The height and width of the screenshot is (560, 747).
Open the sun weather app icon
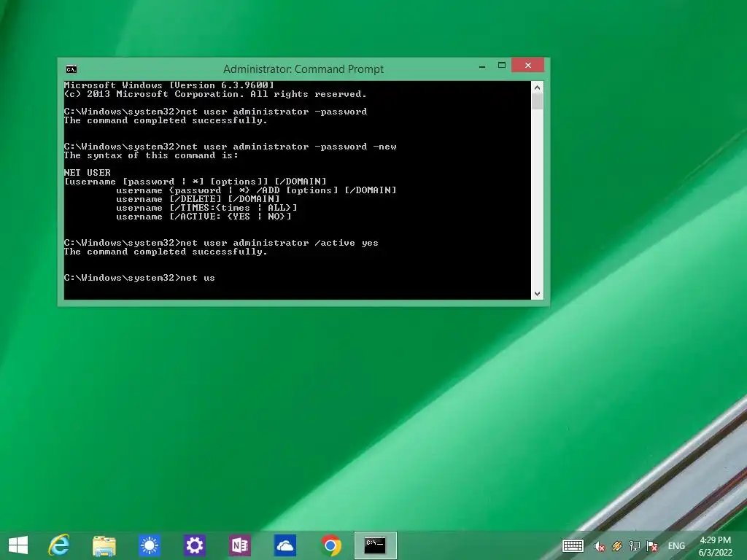(x=149, y=545)
